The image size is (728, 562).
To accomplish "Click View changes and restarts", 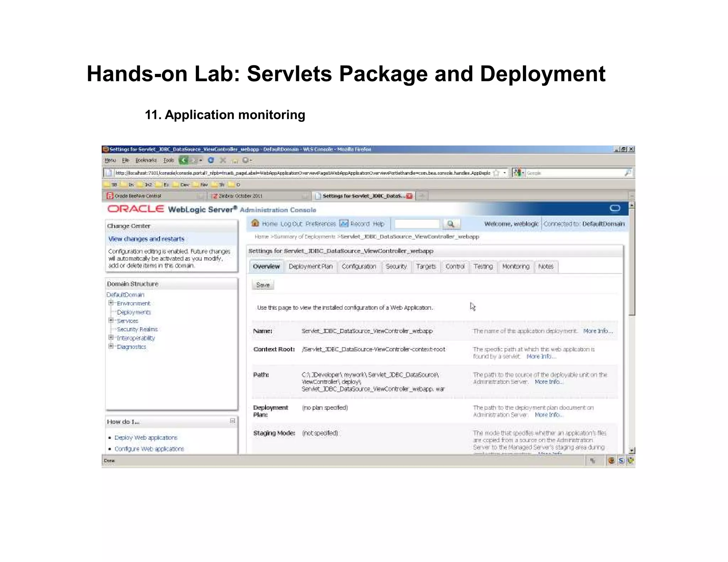I will point(146,239).
